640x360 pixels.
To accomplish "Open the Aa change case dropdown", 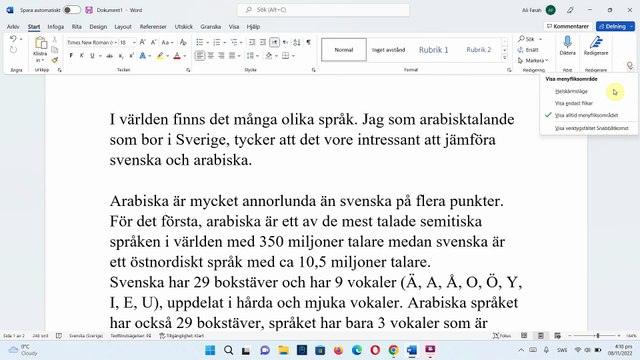I will pos(167,42).
